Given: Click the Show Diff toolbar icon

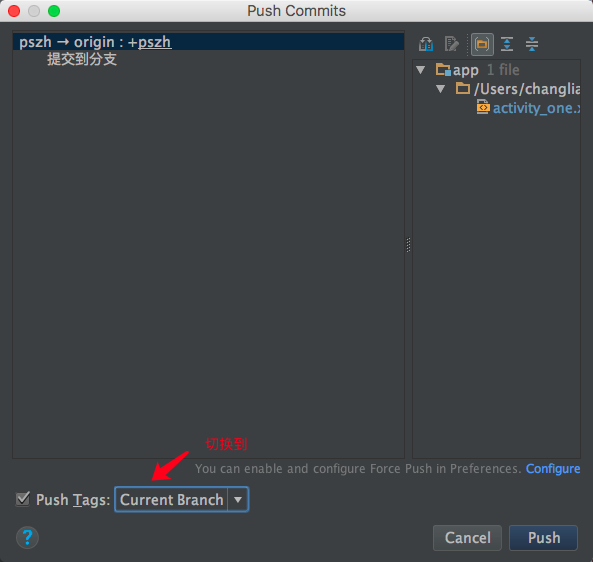Looking at the screenshot, I should [x=426, y=44].
